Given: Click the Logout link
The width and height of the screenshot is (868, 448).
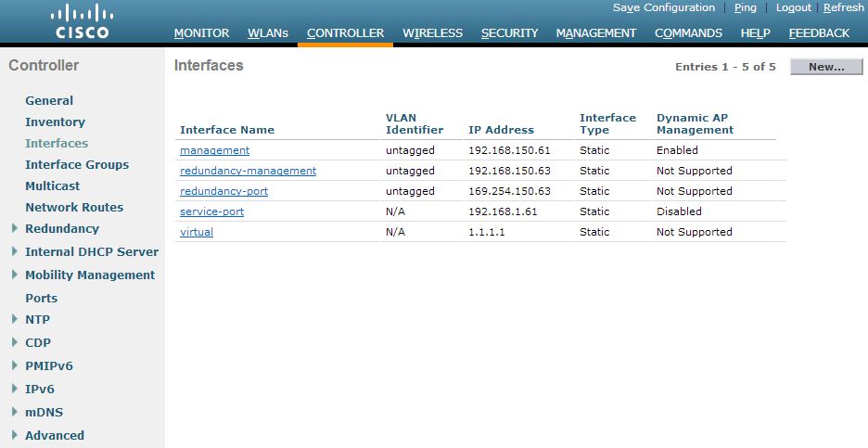Looking at the screenshot, I should click(x=793, y=7).
